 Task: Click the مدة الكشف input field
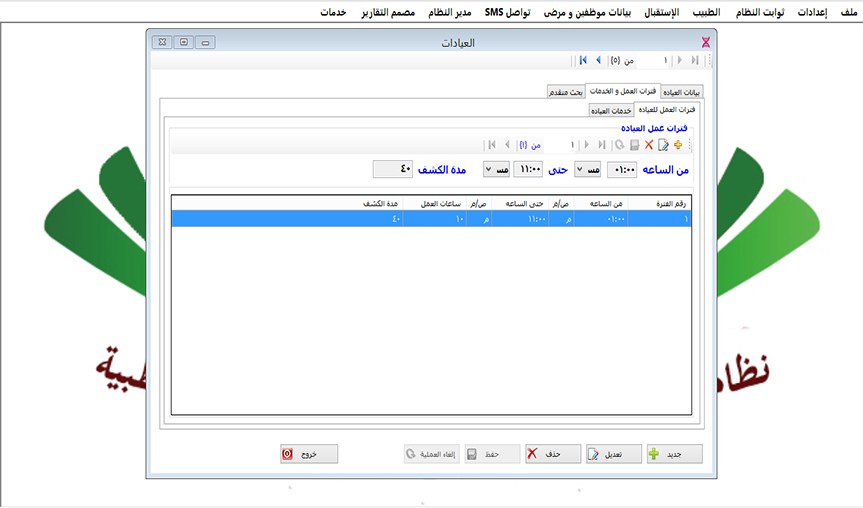pyautogui.click(x=392, y=170)
